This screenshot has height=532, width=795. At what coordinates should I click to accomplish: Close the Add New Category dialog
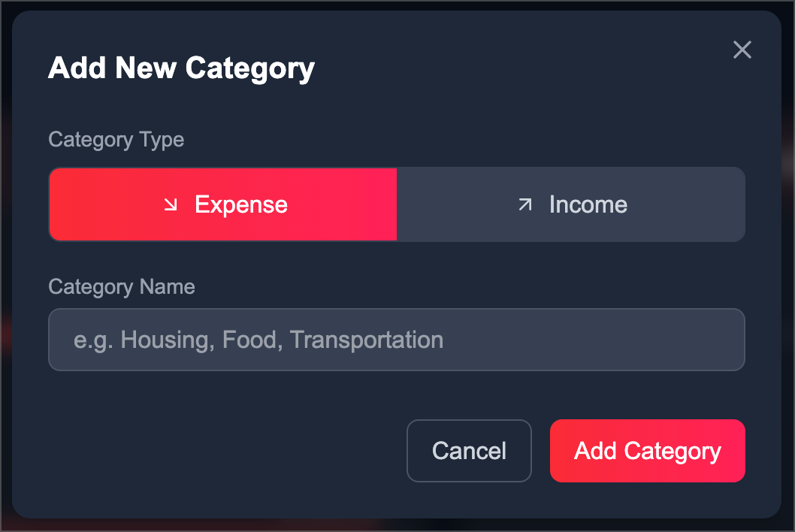point(742,50)
